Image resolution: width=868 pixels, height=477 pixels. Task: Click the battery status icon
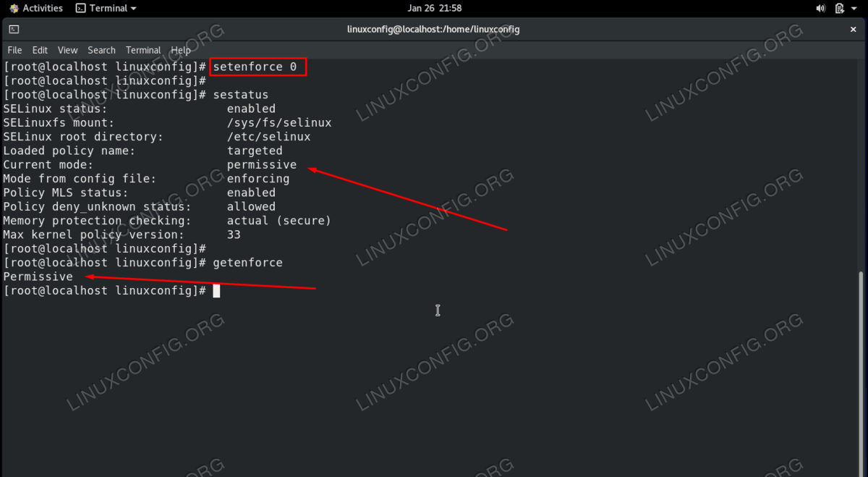(839, 9)
